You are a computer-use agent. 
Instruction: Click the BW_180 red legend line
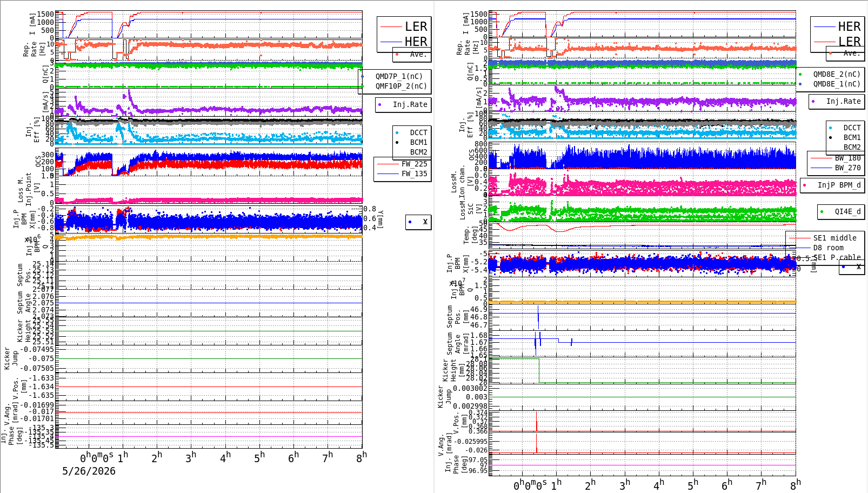tap(821, 158)
